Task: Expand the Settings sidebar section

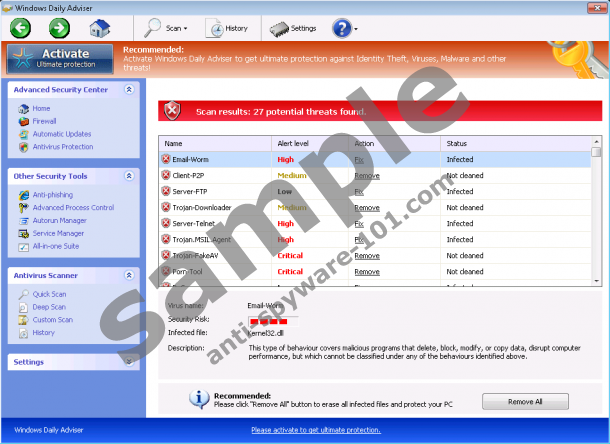Action: tap(128, 361)
